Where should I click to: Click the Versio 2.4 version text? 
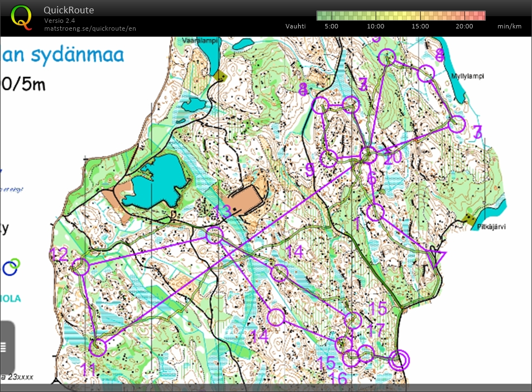59,21
